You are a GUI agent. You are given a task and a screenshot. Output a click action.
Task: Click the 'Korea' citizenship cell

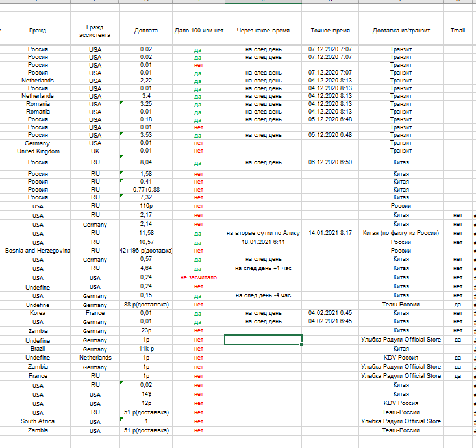click(38, 313)
